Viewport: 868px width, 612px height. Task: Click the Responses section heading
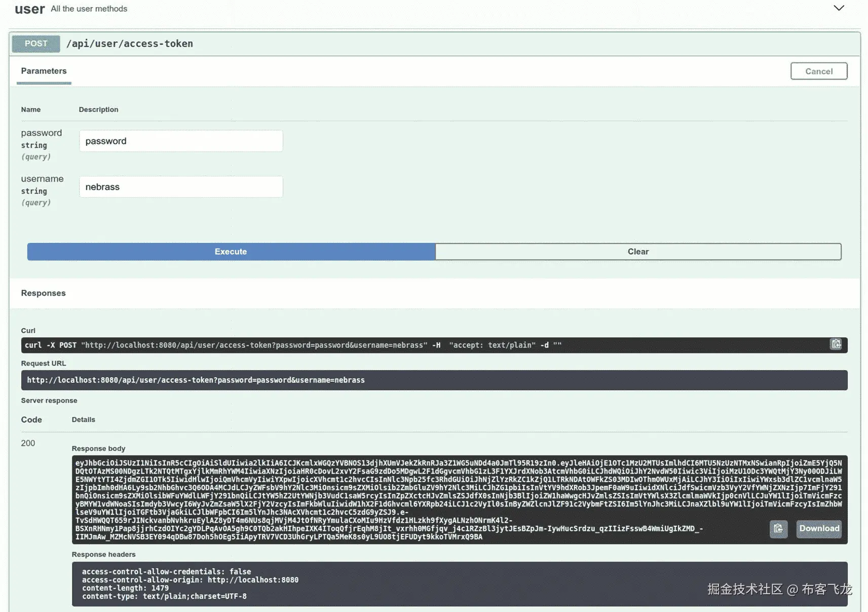click(x=43, y=293)
